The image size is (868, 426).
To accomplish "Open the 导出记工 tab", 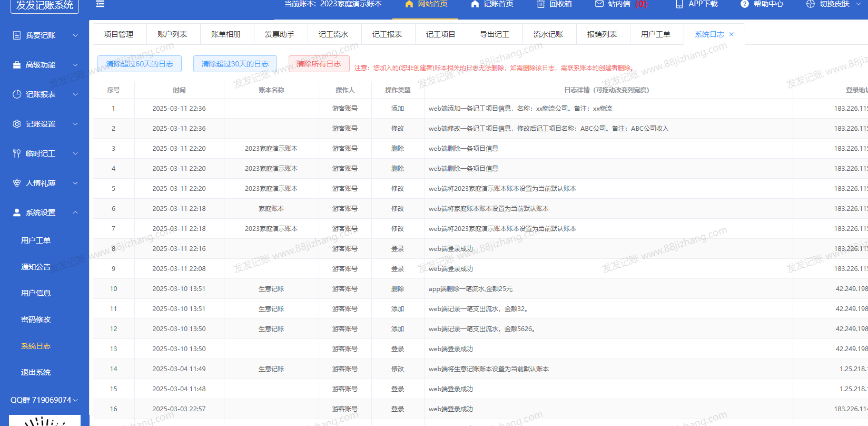I will click(x=495, y=34).
